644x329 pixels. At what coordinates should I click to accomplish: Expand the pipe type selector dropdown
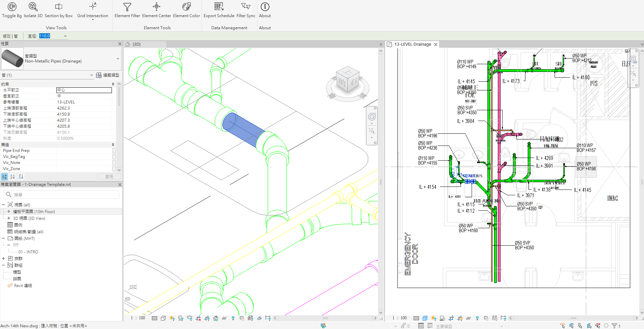[x=118, y=59]
